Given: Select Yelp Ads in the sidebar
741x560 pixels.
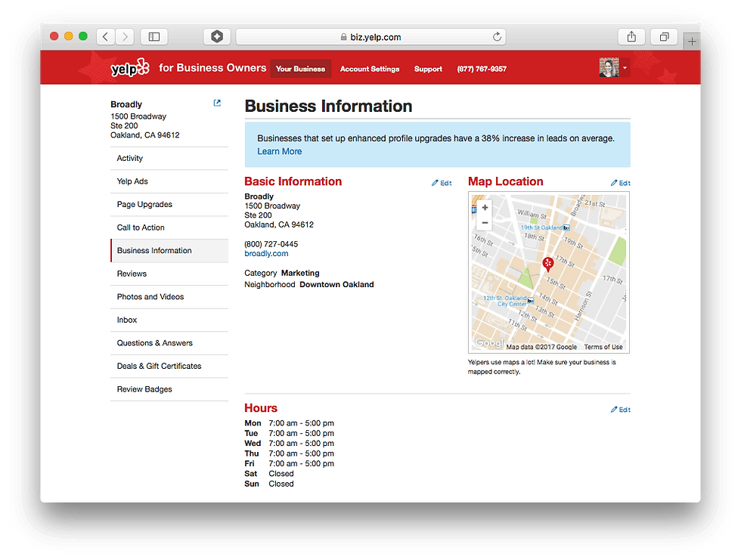Looking at the screenshot, I should tap(169, 181).
